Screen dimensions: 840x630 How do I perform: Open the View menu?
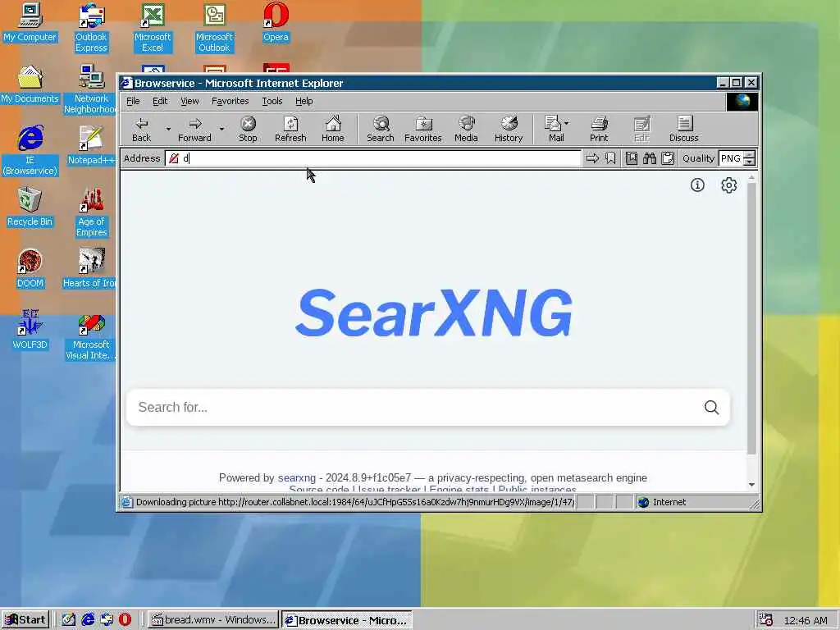pos(189,101)
